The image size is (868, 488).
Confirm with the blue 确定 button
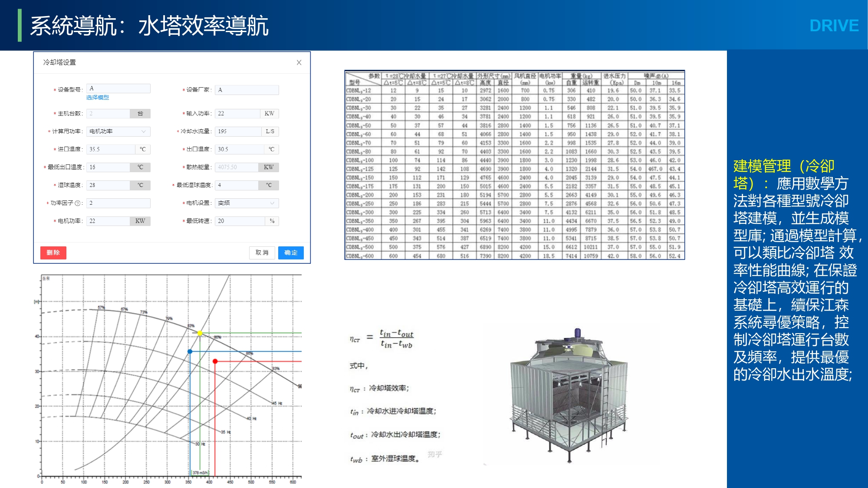[291, 252]
